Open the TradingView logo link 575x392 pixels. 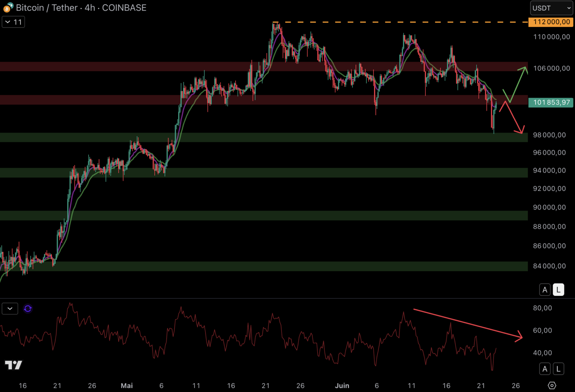point(13,365)
